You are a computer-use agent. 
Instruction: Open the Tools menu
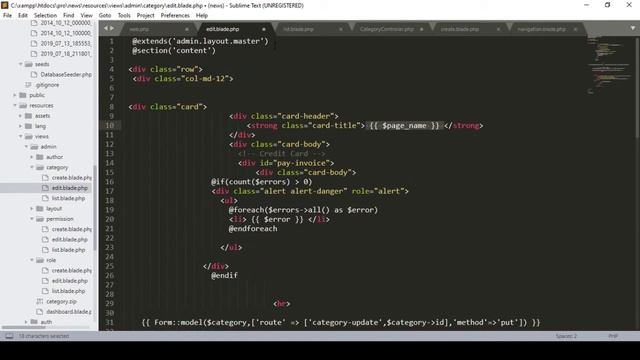click(x=124, y=15)
